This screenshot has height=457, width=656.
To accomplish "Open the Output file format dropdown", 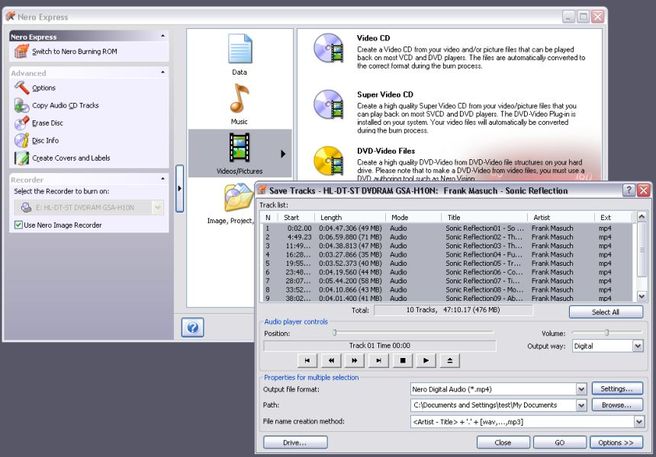I will [581, 389].
